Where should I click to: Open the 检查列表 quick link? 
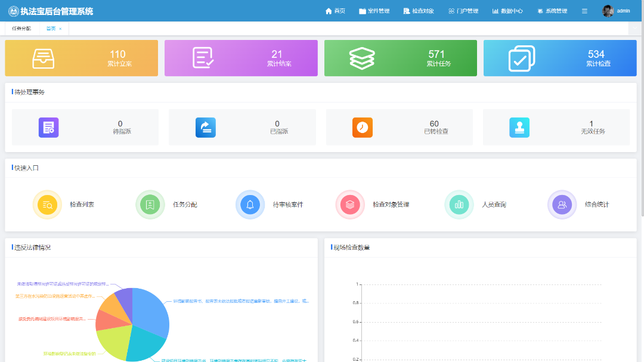[82, 205]
